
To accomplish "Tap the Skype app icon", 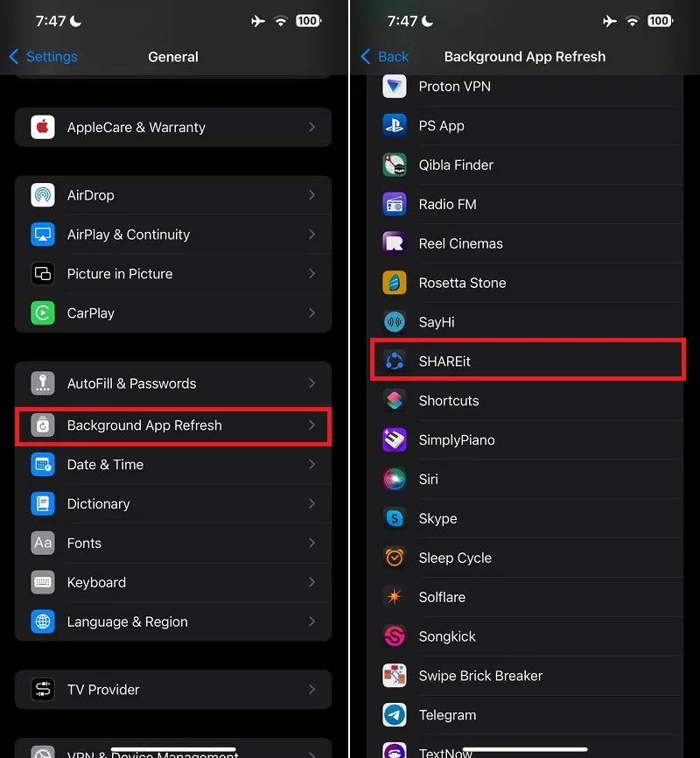I will point(395,518).
